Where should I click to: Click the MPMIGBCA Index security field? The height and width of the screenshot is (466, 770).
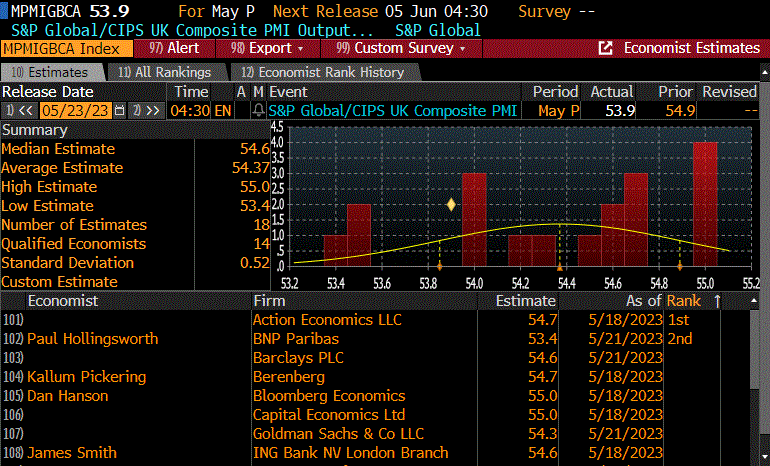pos(66,49)
